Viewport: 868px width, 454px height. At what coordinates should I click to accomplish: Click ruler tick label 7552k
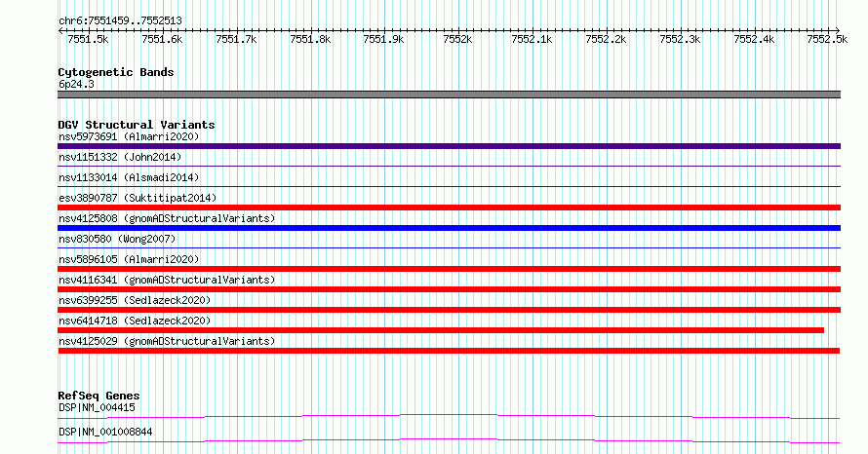click(x=457, y=39)
